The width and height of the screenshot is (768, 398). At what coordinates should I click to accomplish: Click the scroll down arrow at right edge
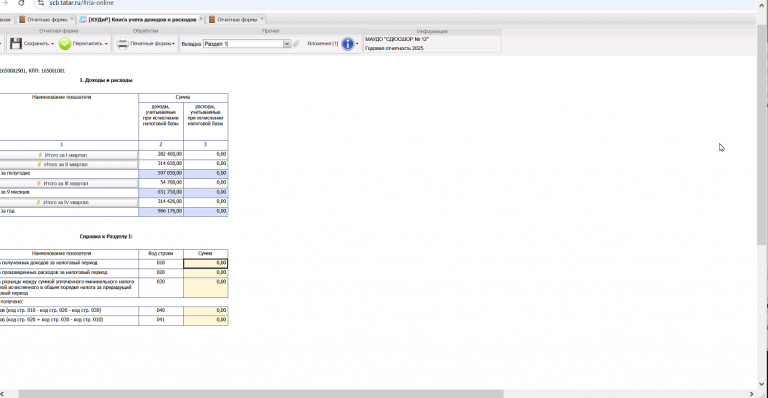coord(761,384)
